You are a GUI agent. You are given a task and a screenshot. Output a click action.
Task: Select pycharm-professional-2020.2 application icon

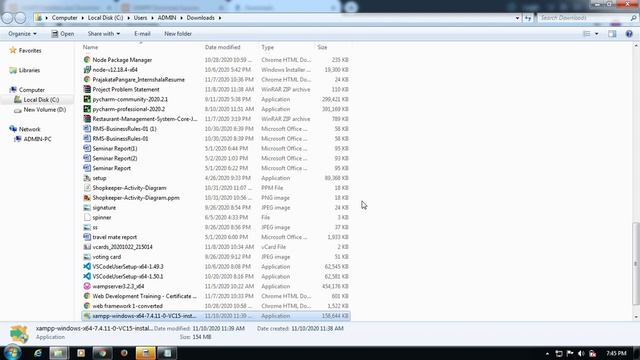coord(87,109)
